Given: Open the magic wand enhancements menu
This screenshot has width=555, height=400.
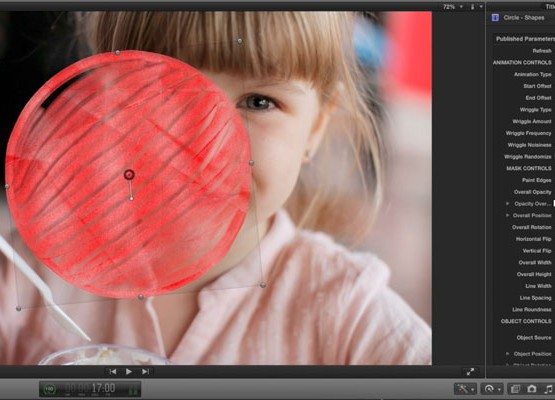Looking at the screenshot, I should [x=465, y=389].
